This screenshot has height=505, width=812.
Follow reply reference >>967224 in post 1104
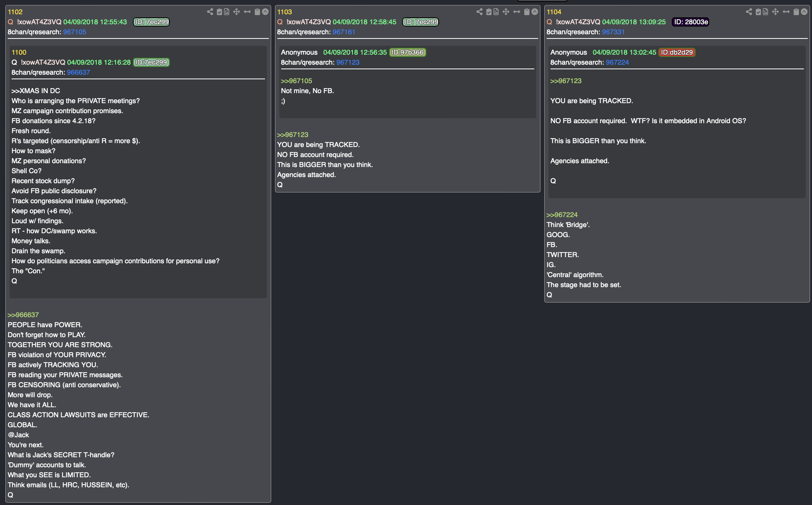point(562,215)
